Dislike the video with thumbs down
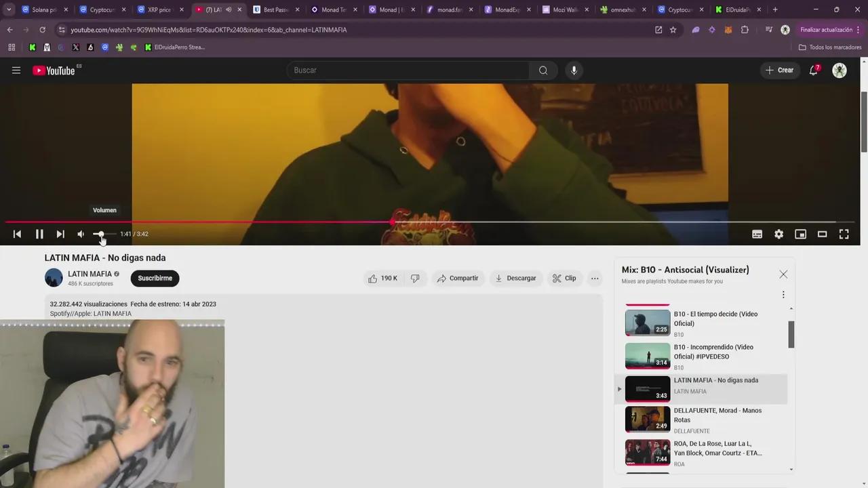Viewport: 868px width, 488px height. pyautogui.click(x=415, y=278)
